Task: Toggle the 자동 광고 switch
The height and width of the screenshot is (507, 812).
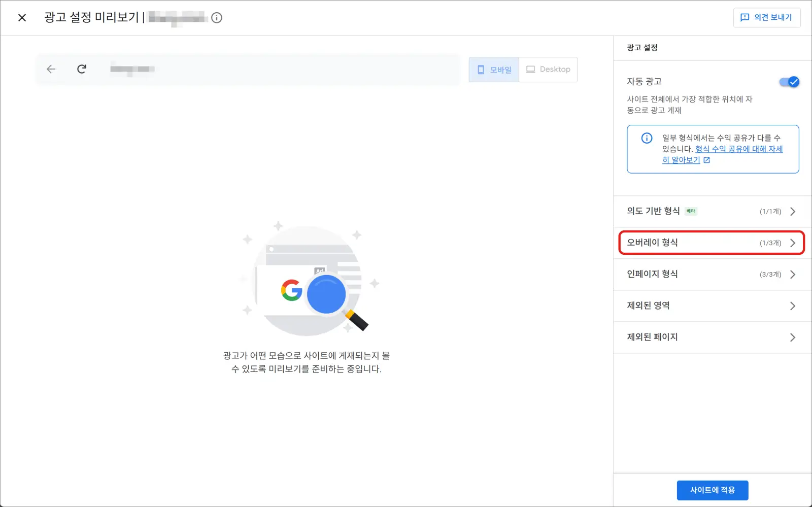Action: coord(789,82)
